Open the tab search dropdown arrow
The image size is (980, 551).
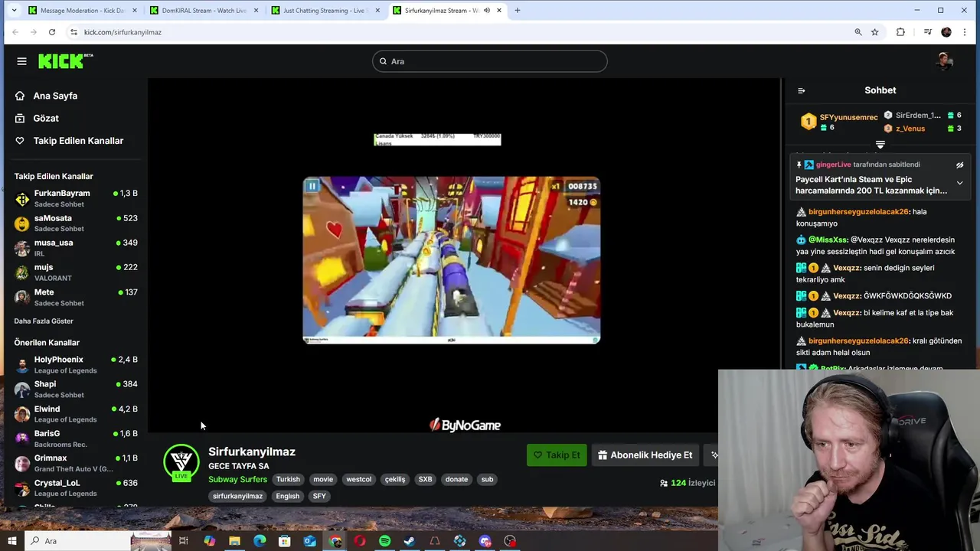point(13,11)
